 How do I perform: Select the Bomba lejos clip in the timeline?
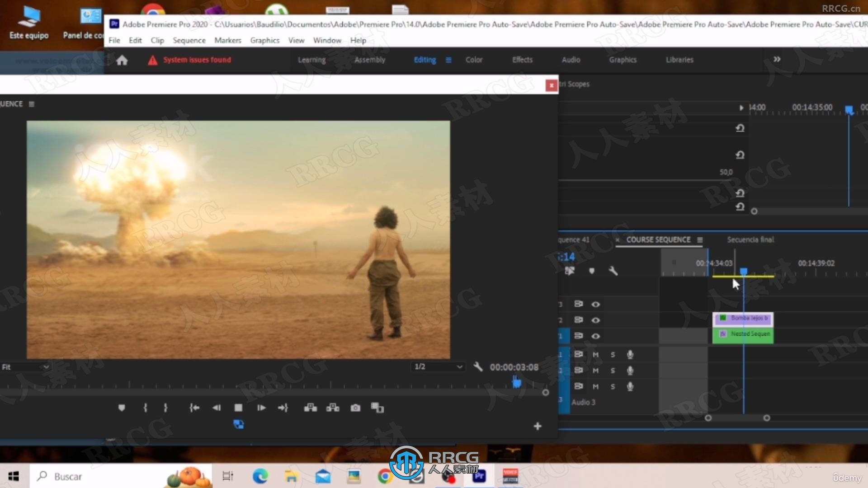(x=743, y=319)
